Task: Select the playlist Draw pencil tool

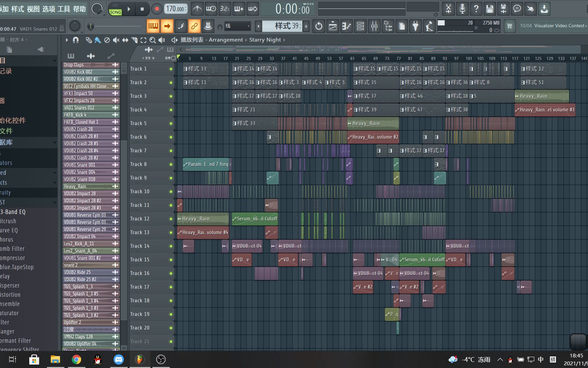Action: pyautogui.click(x=88, y=40)
